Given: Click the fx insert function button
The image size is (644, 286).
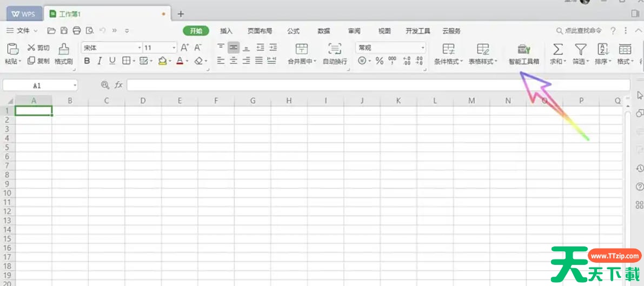Looking at the screenshot, I should coord(119,85).
